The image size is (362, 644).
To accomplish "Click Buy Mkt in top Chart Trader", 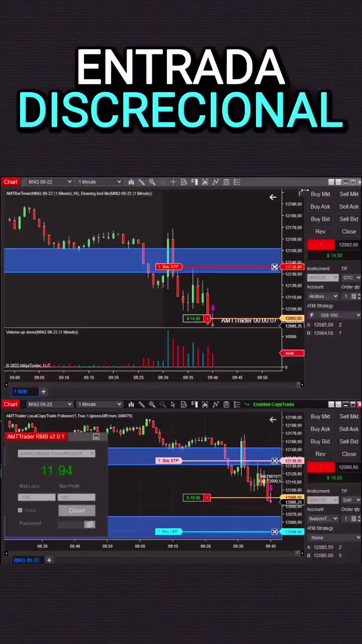I will (x=320, y=194).
